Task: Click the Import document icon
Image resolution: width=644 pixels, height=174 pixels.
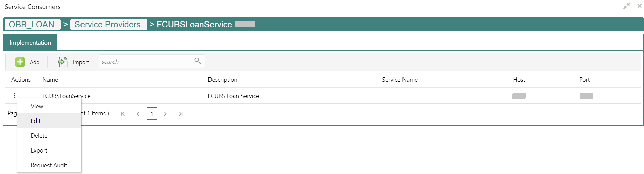Action: click(63, 62)
